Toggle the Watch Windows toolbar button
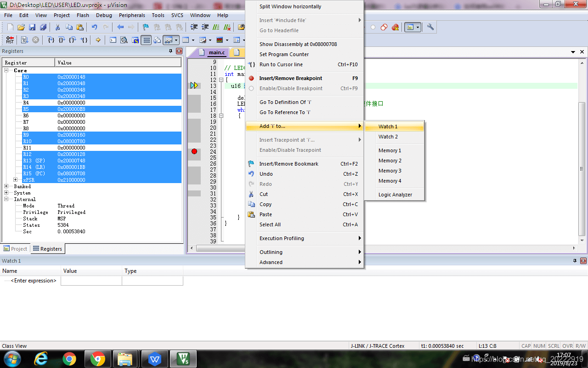The height and width of the screenshot is (368, 588). coord(169,40)
